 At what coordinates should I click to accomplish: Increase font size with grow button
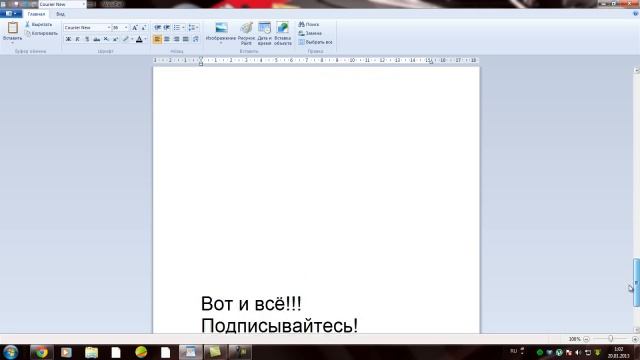[x=135, y=27]
